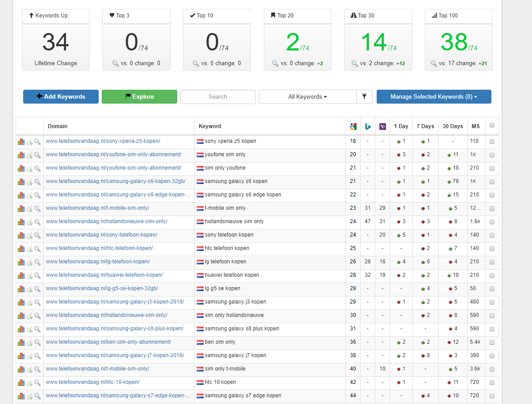Viewport: 532px width, 404px height.
Task: Click the Top 100 card count of 38
Action: (454, 42)
